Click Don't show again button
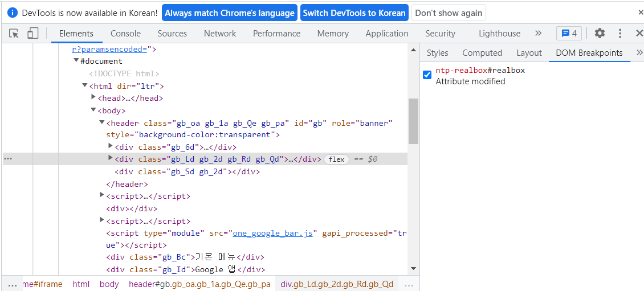Viewport: 644px width, 291px height. tap(449, 13)
